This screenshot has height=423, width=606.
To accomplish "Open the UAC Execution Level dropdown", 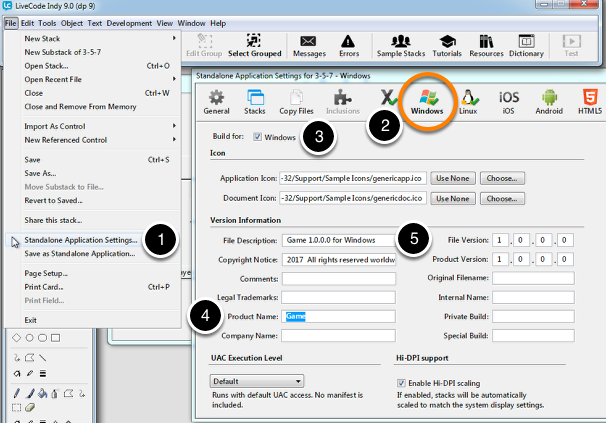I will [257, 381].
